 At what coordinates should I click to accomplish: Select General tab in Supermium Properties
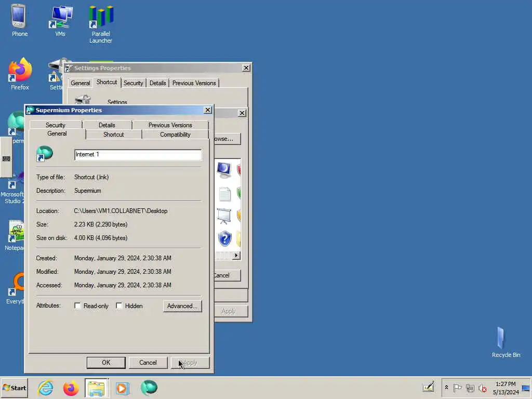click(x=57, y=134)
